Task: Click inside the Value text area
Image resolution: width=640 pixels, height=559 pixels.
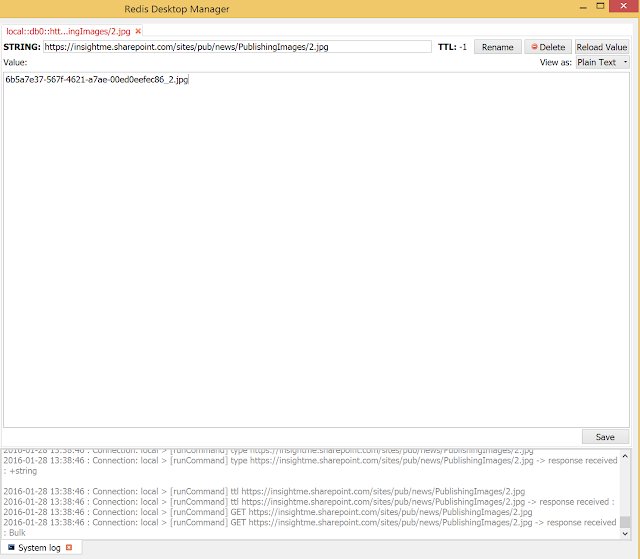Action: [x=316, y=250]
